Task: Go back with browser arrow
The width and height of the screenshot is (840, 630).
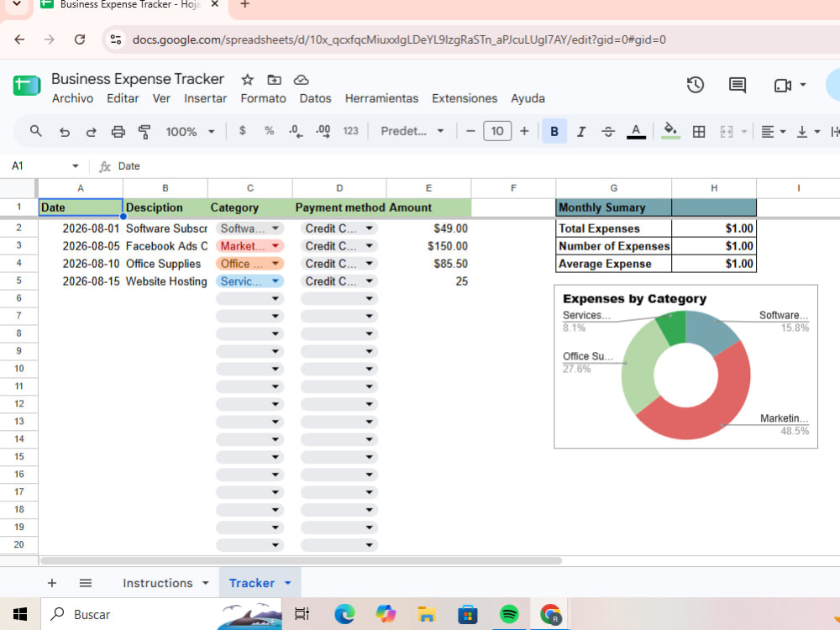Action: (19, 39)
